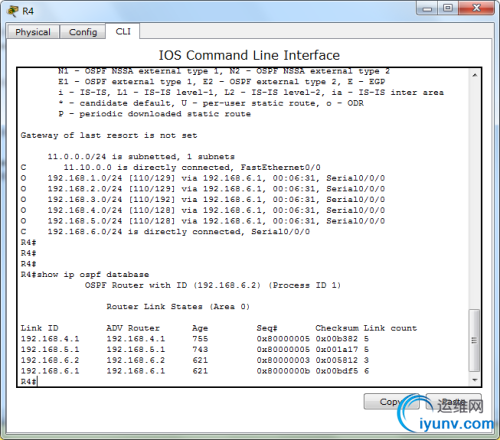
Task: Click the R4# prompt input line
Action: (29, 381)
